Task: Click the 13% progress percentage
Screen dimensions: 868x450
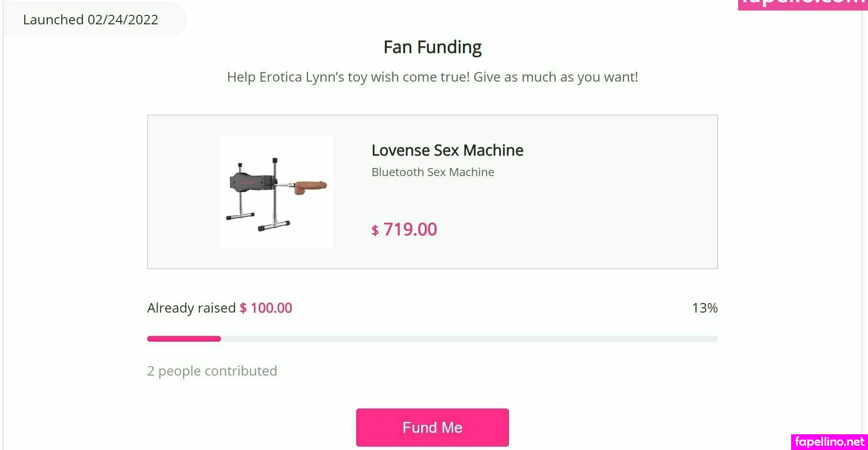Action: (704, 308)
